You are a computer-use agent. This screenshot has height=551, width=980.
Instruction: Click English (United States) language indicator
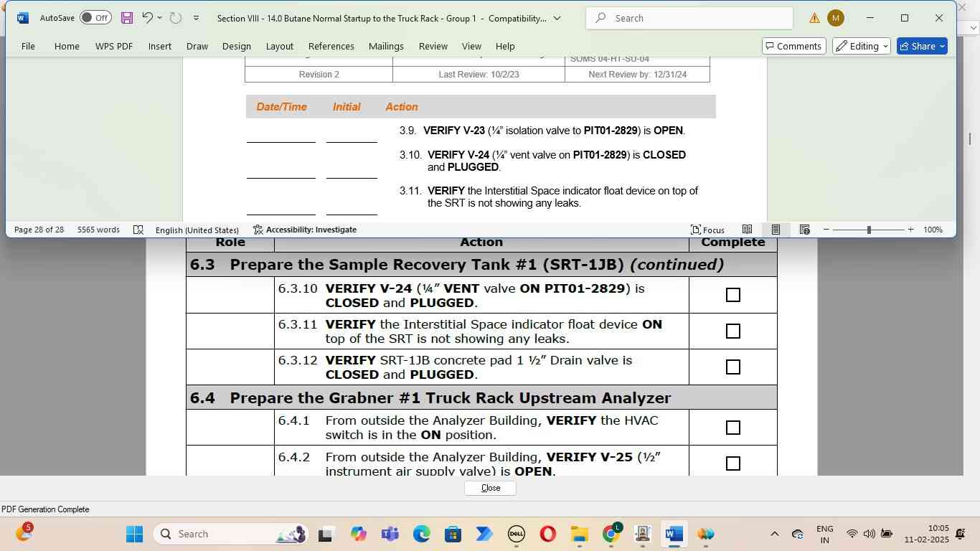[197, 230]
